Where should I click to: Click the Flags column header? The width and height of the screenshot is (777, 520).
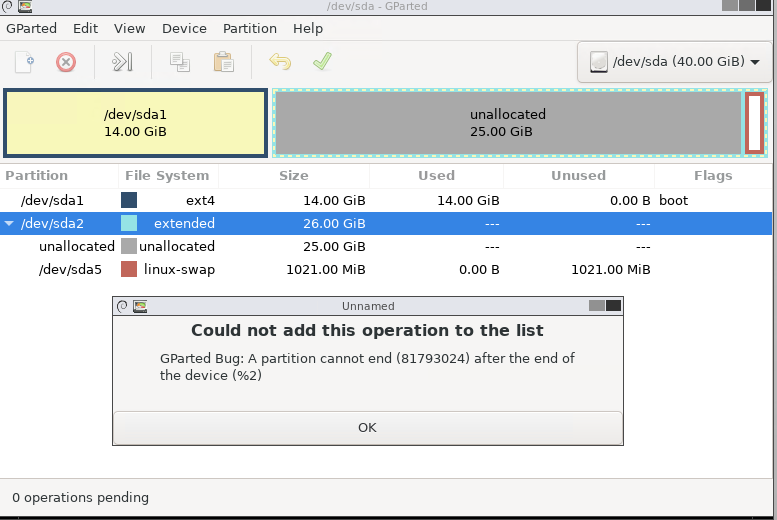(713, 175)
